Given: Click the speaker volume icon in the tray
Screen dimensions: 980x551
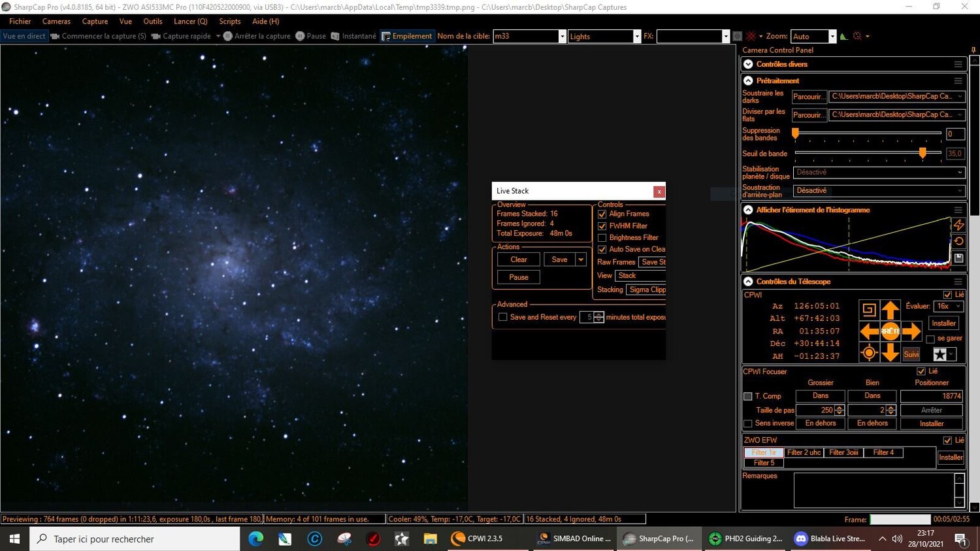Looking at the screenshot, I should (x=897, y=539).
